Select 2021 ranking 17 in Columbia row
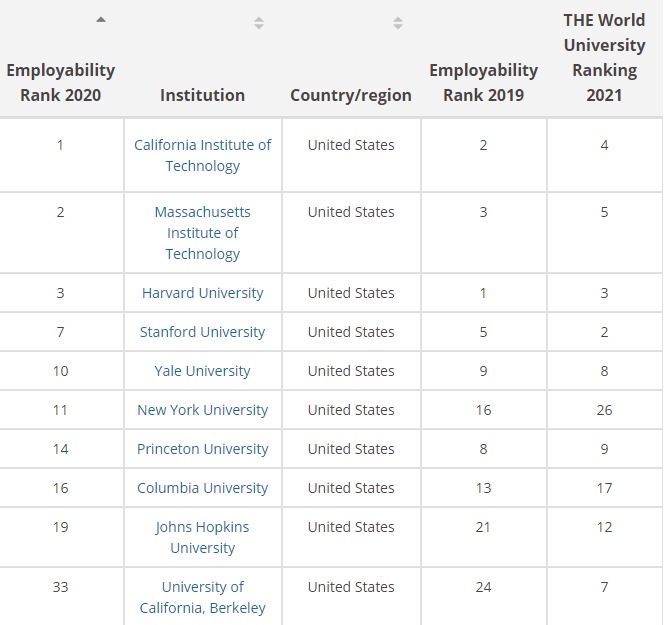 (604, 488)
